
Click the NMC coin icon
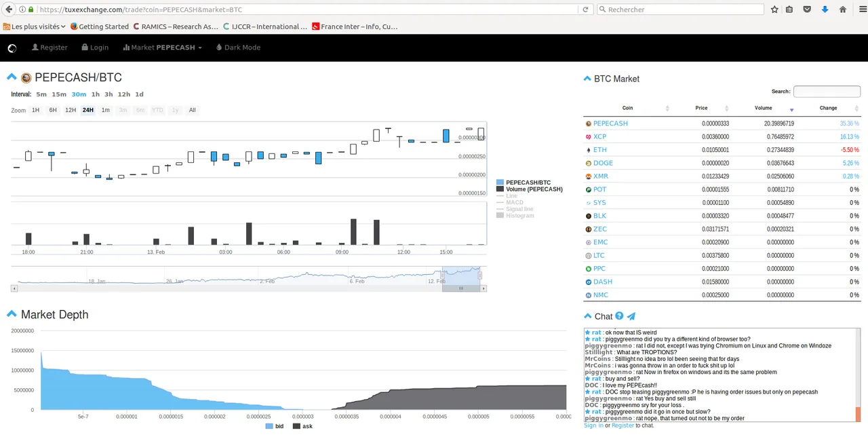[x=588, y=295]
